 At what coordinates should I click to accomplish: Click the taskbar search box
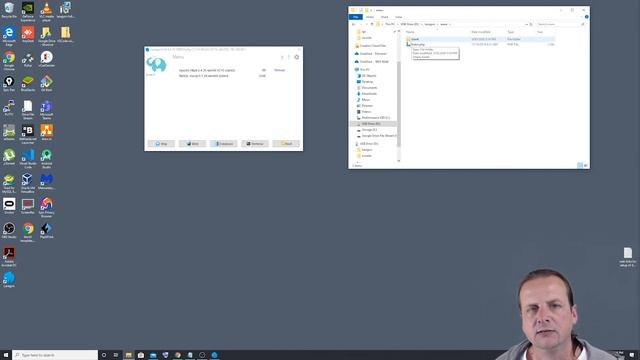55,355
